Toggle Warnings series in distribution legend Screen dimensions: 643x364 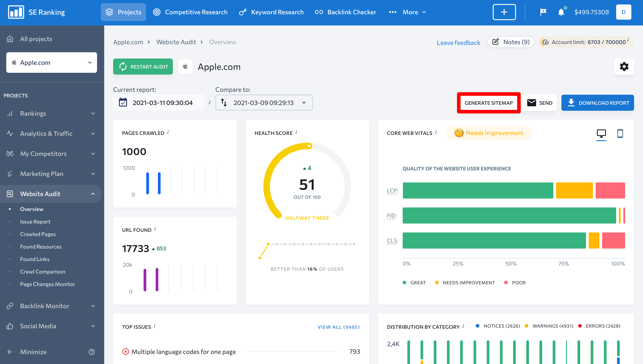(549, 326)
